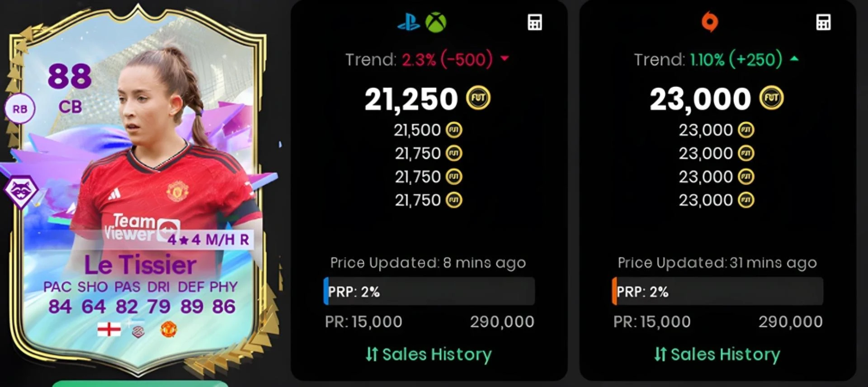Click the Origin PC platform icon

click(x=709, y=22)
